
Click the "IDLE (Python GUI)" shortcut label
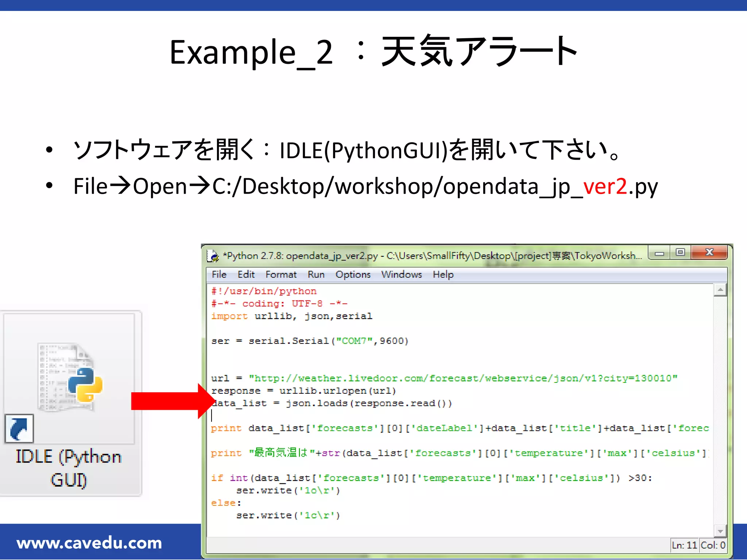[x=69, y=468]
